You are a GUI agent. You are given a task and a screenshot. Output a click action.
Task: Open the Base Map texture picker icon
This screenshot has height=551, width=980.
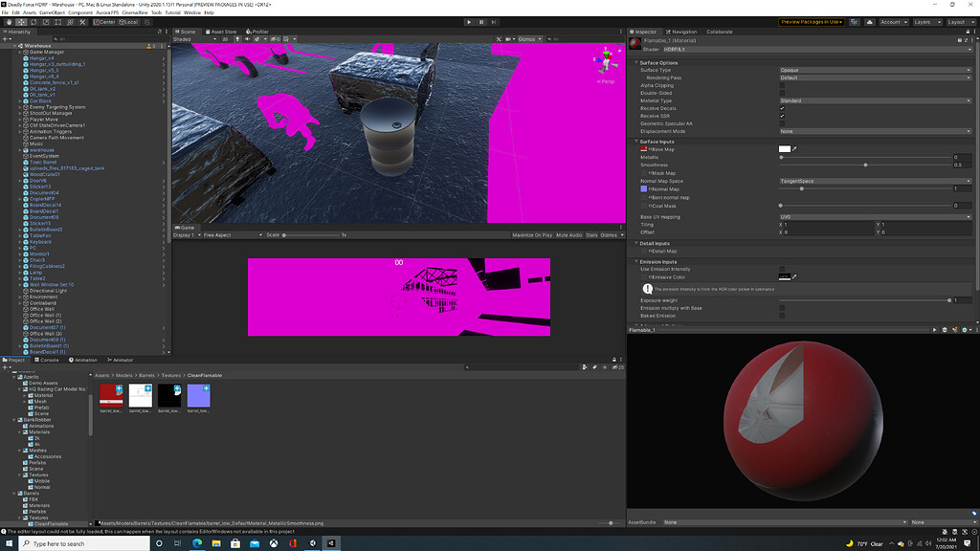pyautogui.click(x=793, y=149)
